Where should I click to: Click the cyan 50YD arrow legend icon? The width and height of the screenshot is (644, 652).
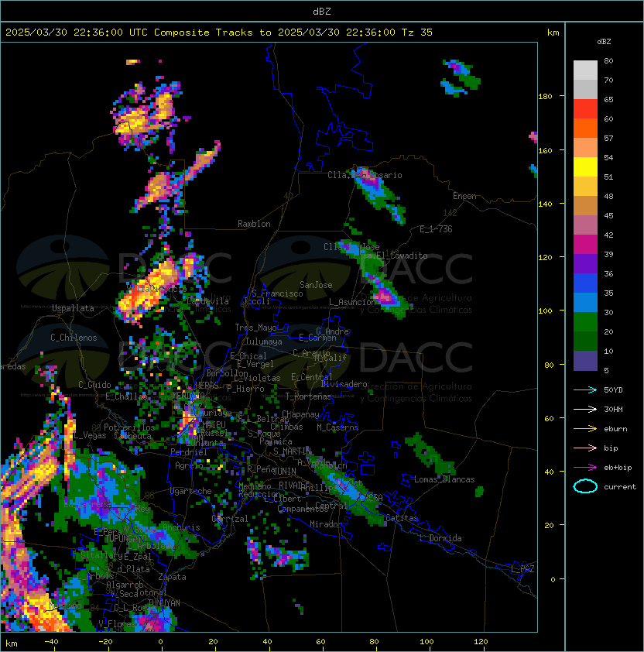tap(585, 389)
